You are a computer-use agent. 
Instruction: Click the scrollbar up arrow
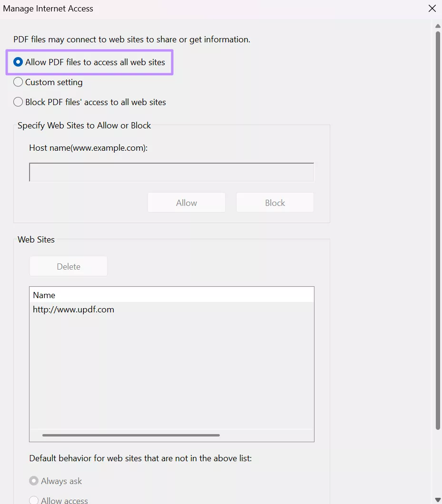click(437, 26)
